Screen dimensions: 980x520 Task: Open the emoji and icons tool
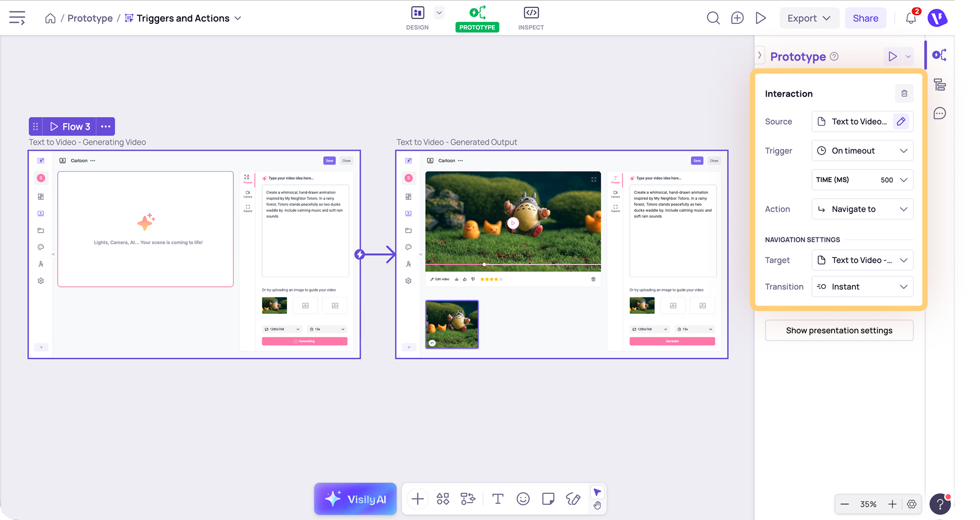click(523, 499)
